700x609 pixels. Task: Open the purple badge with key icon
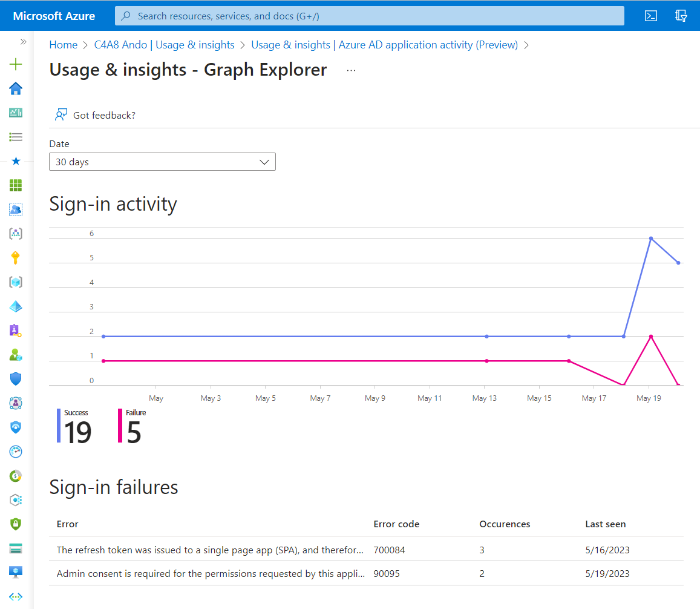coord(16,330)
